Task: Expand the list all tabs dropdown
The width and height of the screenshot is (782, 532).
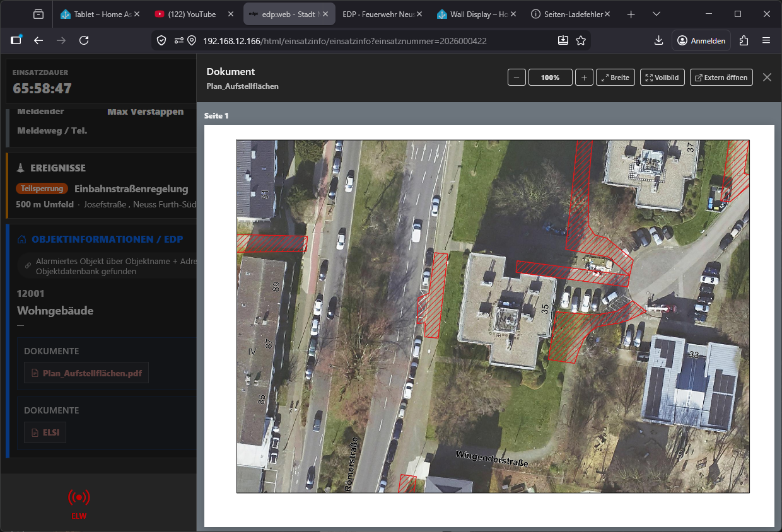Action: point(657,14)
